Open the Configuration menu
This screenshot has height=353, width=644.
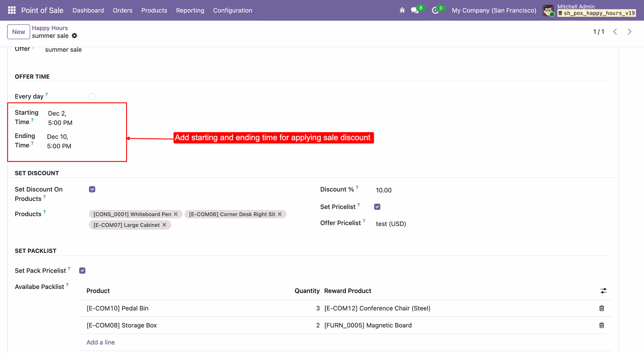pyautogui.click(x=232, y=10)
